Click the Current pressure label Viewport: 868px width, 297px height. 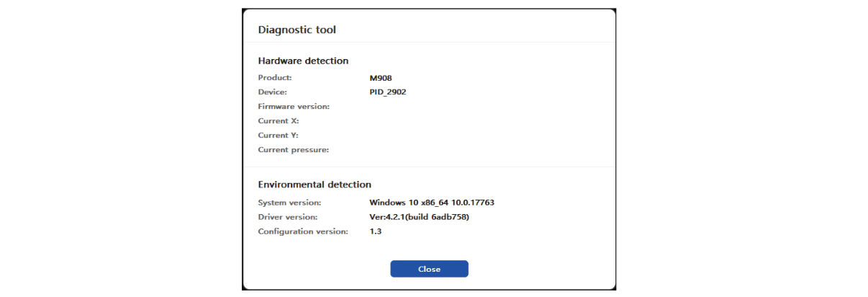tap(293, 150)
